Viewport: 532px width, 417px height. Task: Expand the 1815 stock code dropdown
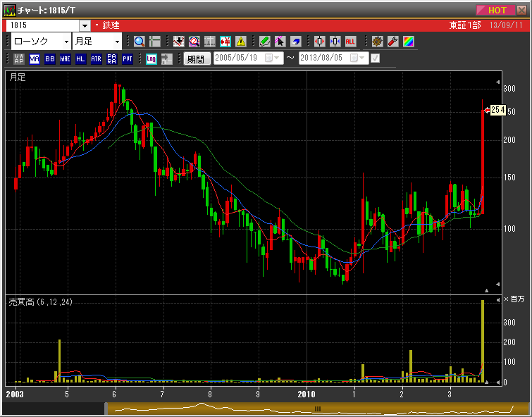(x=85, y=25)
